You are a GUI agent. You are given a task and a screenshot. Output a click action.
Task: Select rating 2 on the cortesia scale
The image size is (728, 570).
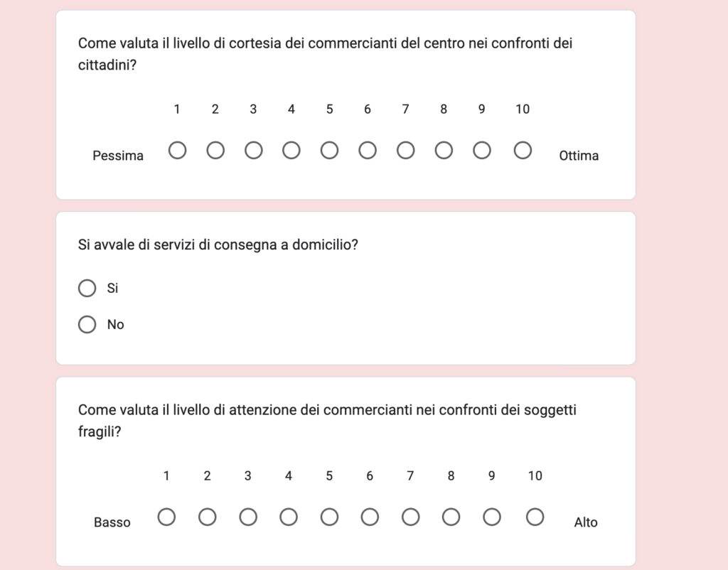[x=215, y=151]
